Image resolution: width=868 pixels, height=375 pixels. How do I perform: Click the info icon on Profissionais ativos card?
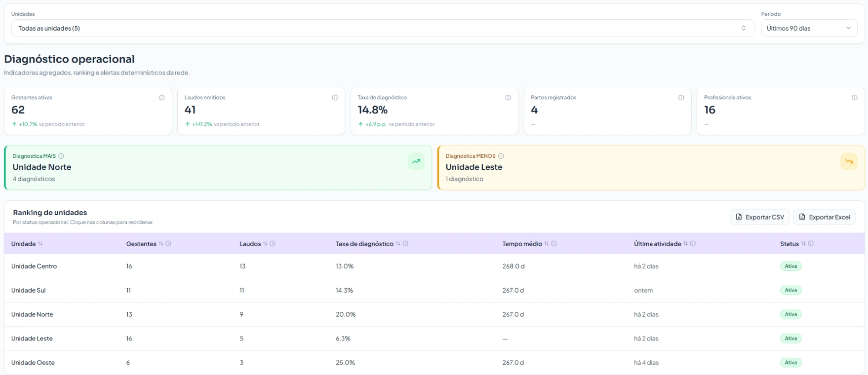click(855, 98)
